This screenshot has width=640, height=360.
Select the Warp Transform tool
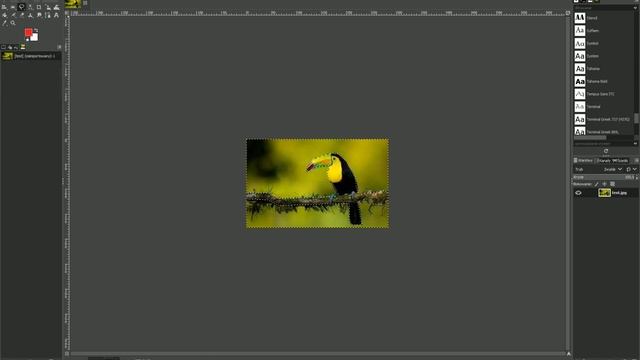click(56, 7)
